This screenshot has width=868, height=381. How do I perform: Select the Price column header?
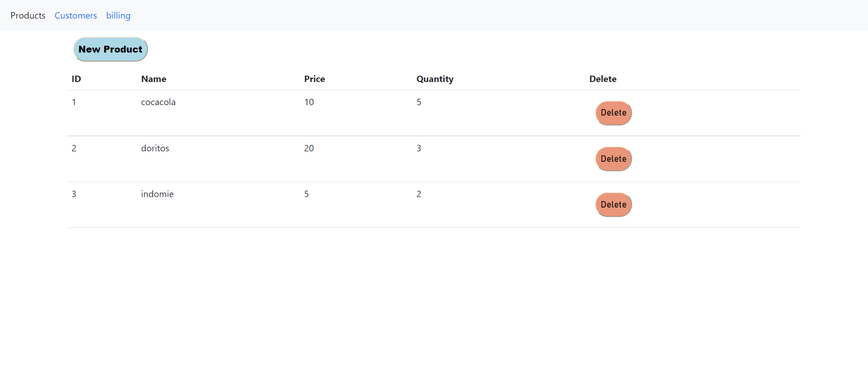tap(314, 79)
